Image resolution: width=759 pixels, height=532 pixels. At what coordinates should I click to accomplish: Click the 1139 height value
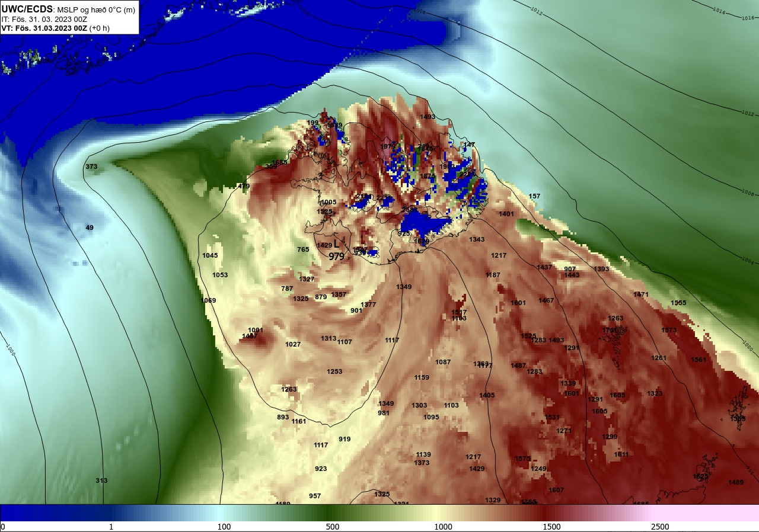pyautogui.click(x=423, y=454)
